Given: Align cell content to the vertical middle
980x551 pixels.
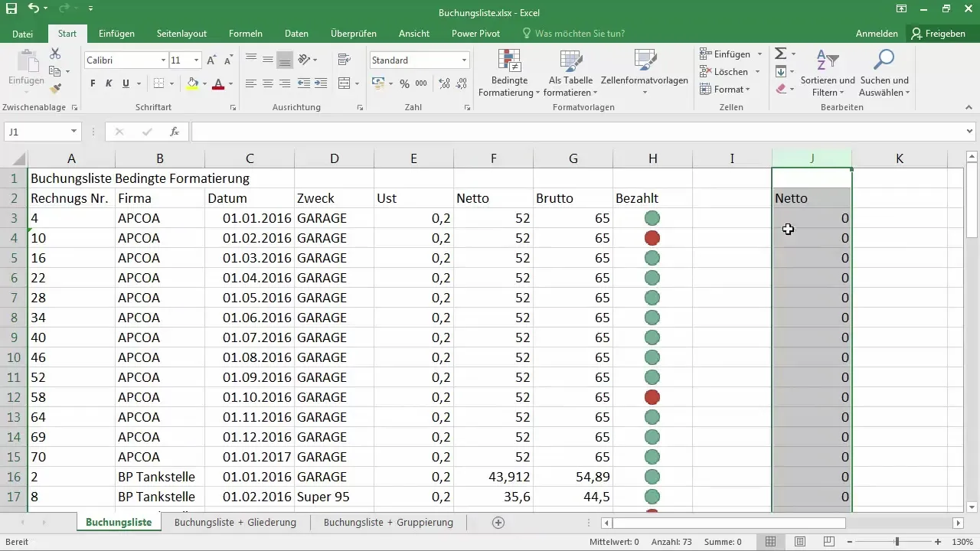Looking at the screenshot, I should (268, 60).
